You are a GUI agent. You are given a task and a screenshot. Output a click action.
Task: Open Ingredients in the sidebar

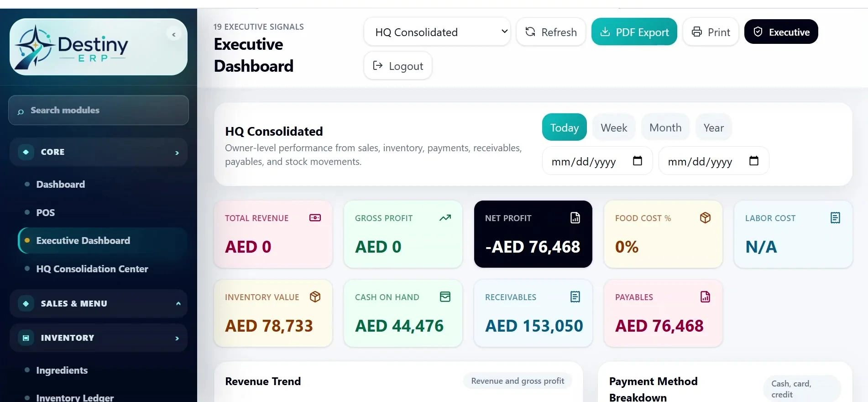coord(102,370)
